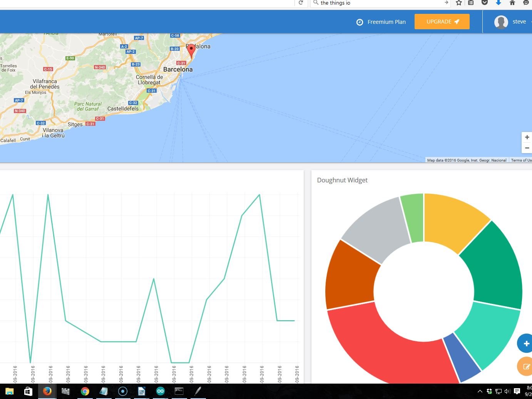Open the Terms of Use link
This screenshot has height=399, width=532.
pos(521,160)
